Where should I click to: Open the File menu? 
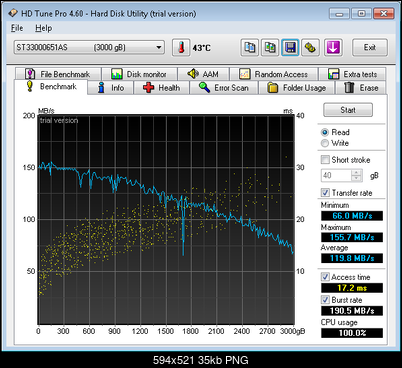(17, 28)
